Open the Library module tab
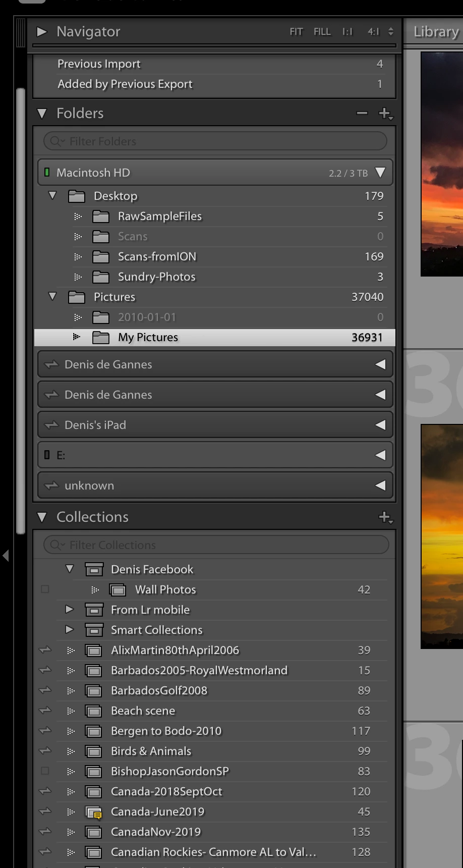Image resolution: width=463 pixels, height=868 pixels. [436, 32]
